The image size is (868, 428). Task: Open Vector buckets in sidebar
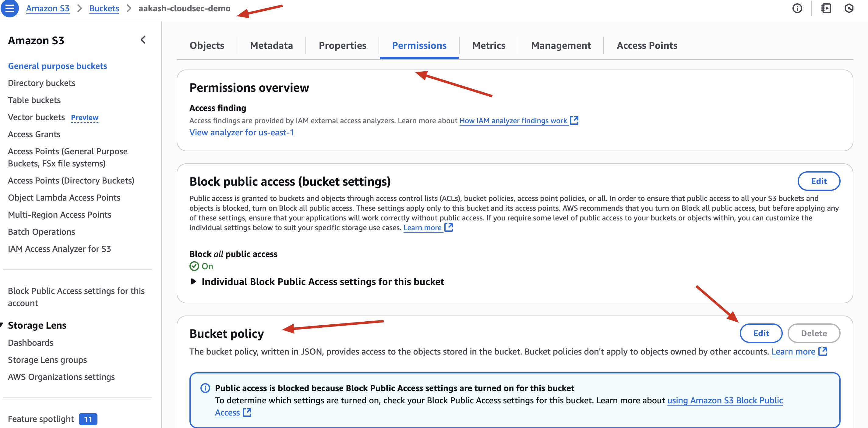(x=36, y=117)
